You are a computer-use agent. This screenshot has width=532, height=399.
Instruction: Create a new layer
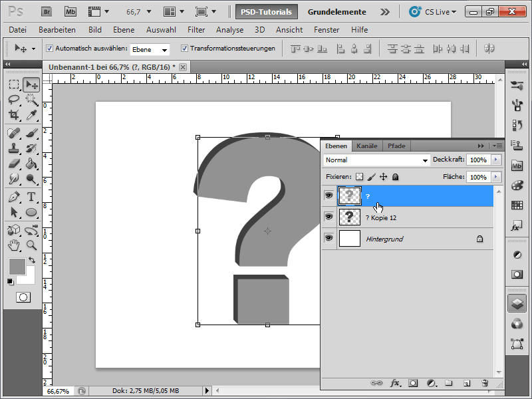point(467,384)
